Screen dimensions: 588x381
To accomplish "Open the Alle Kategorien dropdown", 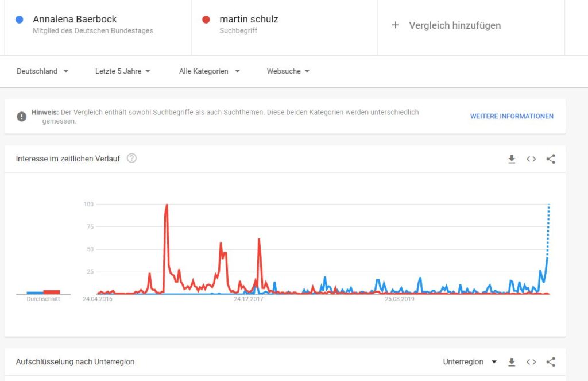I will click(209, 71).
